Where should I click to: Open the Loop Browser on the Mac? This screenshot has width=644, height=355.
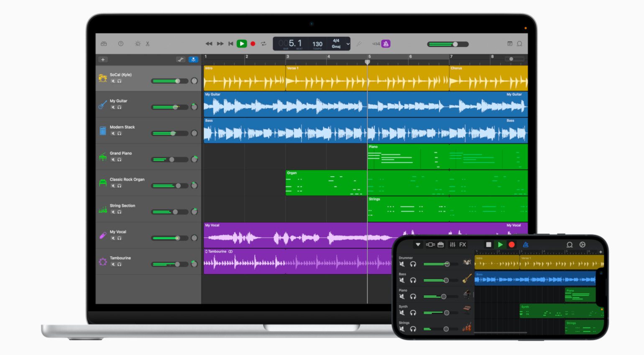click(x=519, y=44)
